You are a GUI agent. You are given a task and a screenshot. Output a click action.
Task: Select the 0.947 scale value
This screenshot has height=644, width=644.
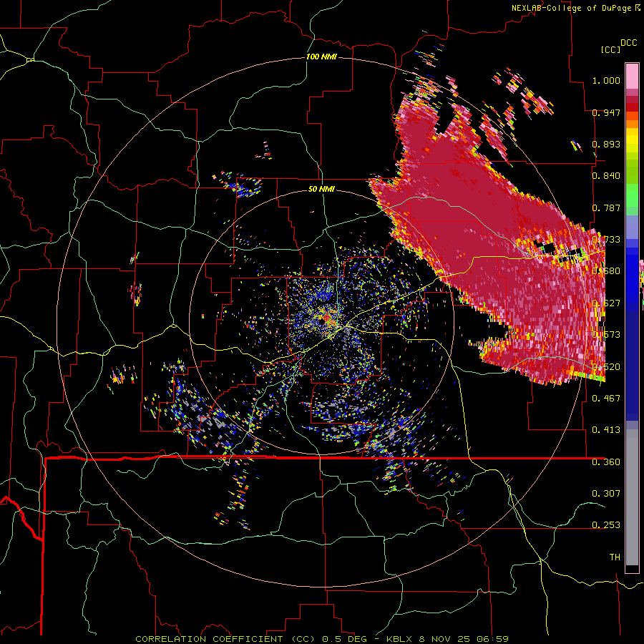tap(606, 112)
